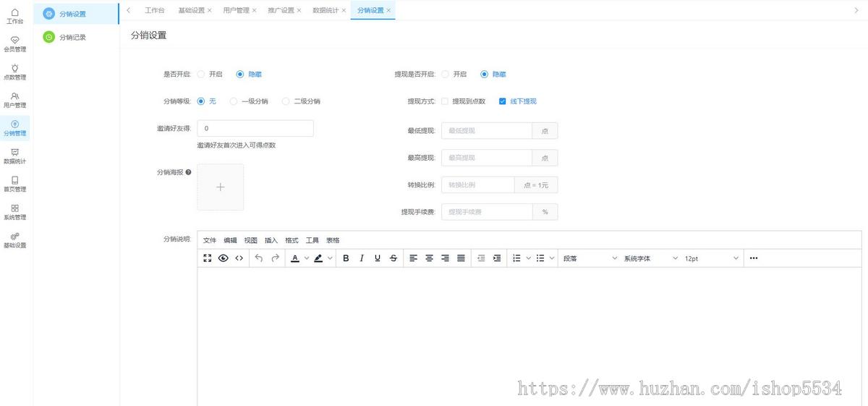Viewport: 868px width, 406px height.
Task: Open source code view in editor
Action: point(239,258)
